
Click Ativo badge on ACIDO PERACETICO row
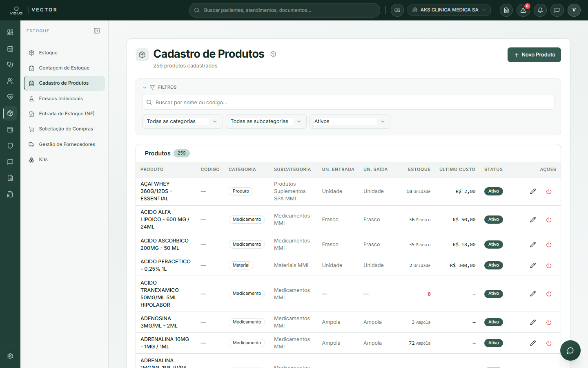[494, 265]
